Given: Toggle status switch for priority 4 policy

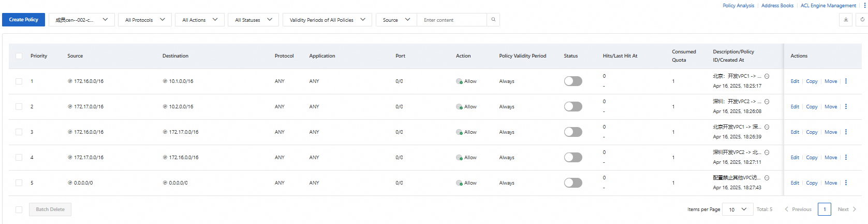Looking at the screenshot, I should [x=573, y=158].
